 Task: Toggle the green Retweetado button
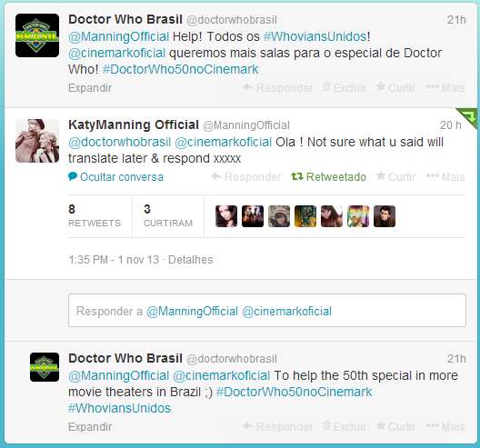click(x=328, y=176)
